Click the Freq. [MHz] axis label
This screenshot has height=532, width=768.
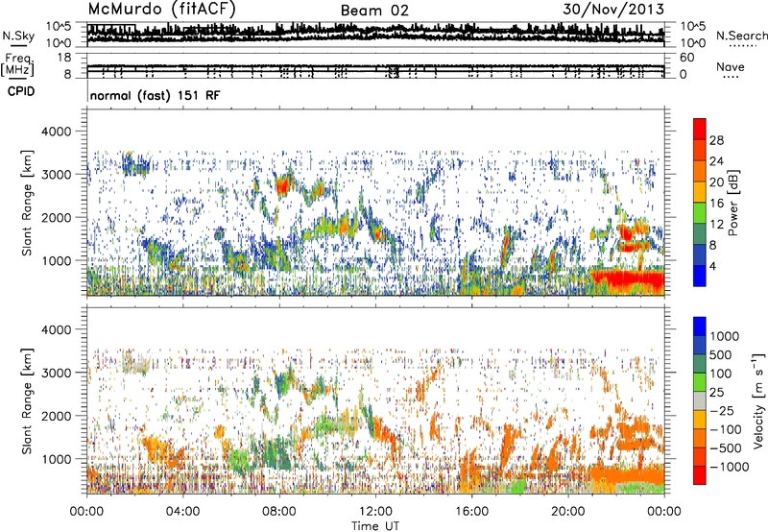pyautogui.click(x=17, y=65)
